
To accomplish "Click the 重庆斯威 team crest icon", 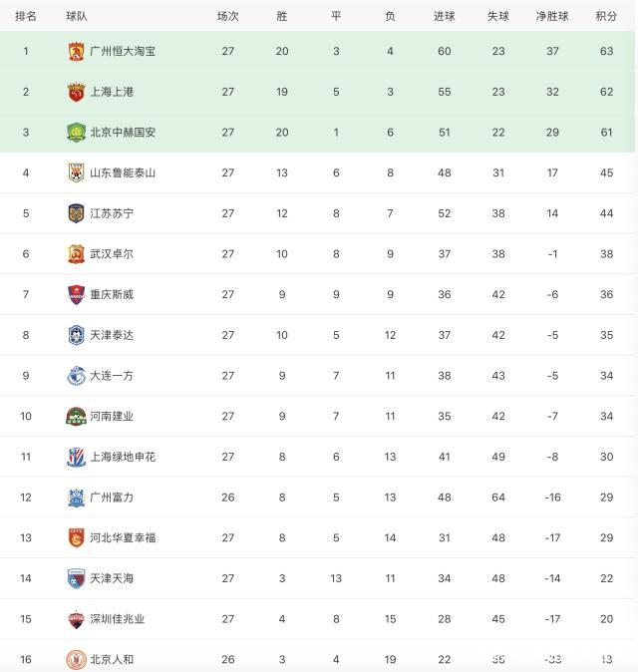I will coord(76,294).
